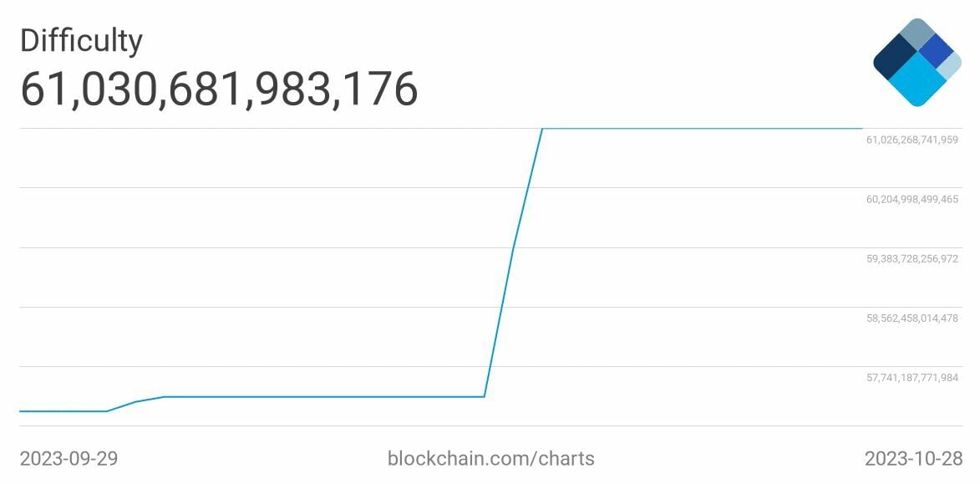980x484 pixels.
Task: Click the long flat section before the steep rise
Action: (326, 396)
